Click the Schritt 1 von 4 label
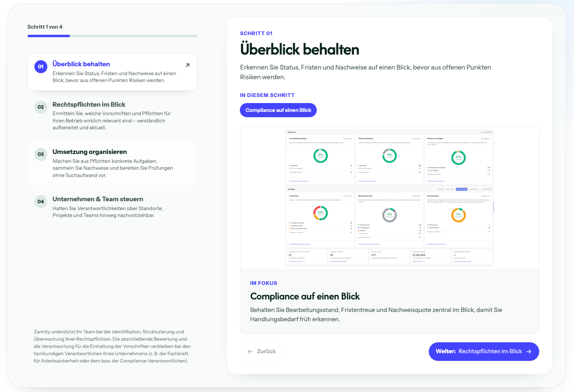Screen dimensions: 574x392 pyautogui.click(x=45, y=27)
